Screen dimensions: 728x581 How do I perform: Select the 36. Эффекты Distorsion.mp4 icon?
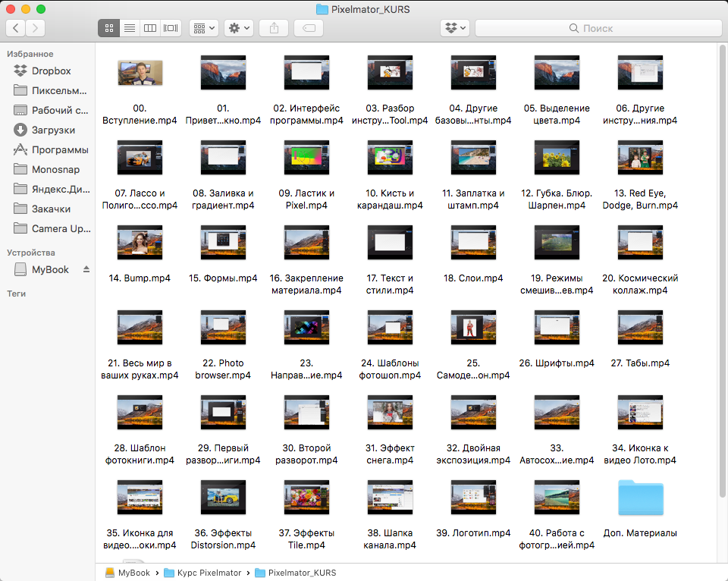223,498
